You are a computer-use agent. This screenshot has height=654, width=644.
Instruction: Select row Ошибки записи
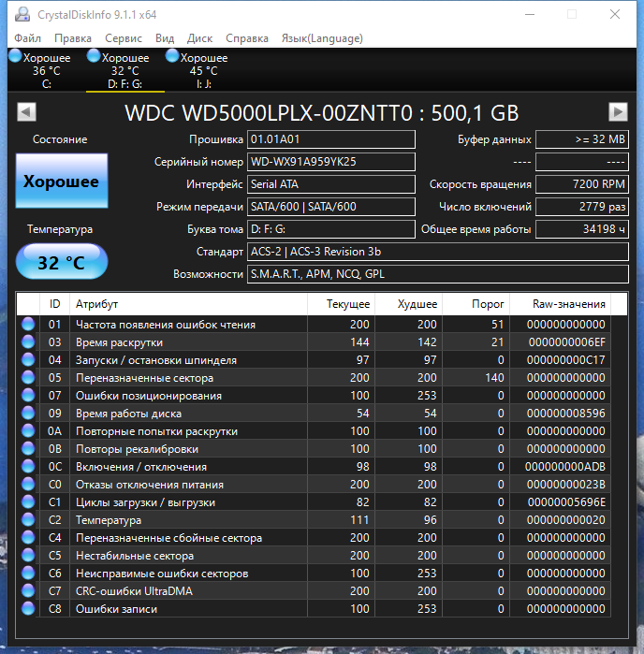tap(314, 609)
